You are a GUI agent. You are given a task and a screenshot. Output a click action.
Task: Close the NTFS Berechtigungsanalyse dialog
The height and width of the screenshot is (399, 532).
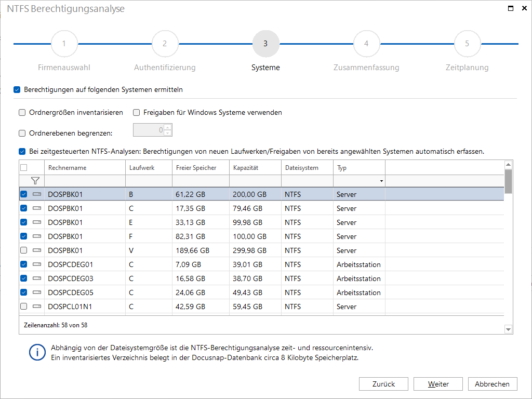tap(524, 8)
